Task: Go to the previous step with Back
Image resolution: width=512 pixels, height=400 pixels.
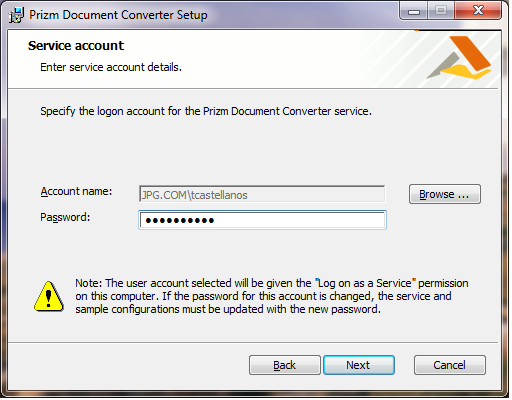Action: point(285,365)
